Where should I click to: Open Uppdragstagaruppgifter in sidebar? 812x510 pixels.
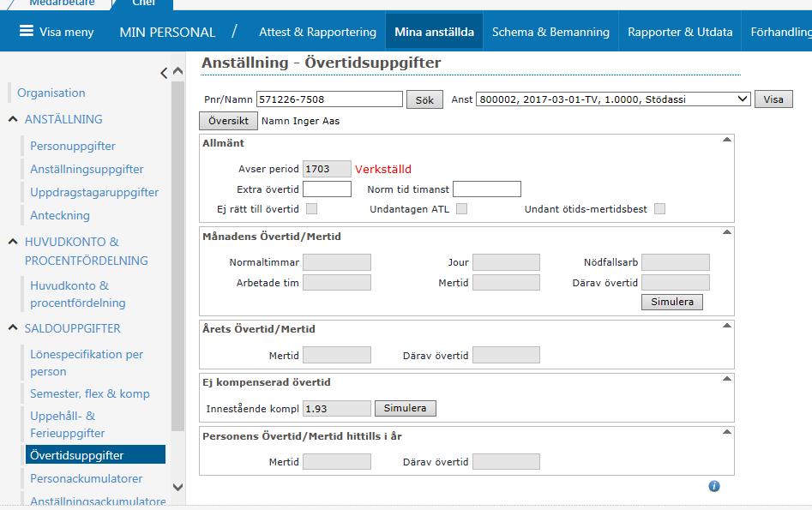pyautogui.click(x=94, y=192)
